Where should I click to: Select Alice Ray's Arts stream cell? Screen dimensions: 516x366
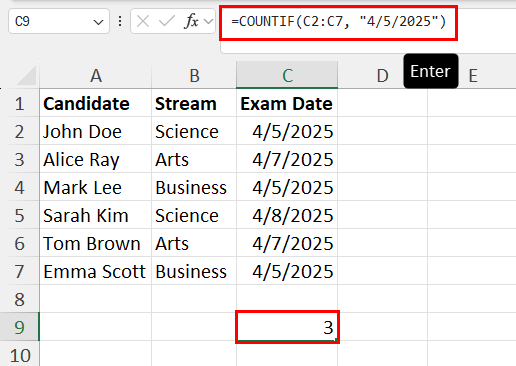194,160
